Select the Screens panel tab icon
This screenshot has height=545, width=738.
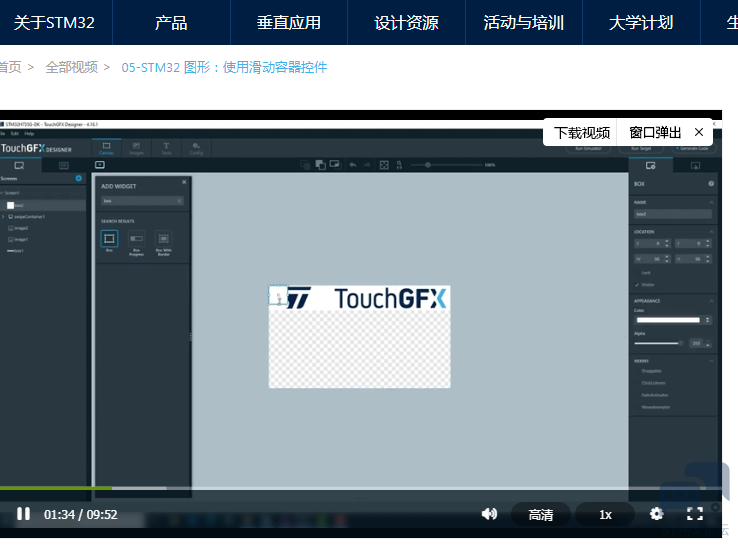19,165
